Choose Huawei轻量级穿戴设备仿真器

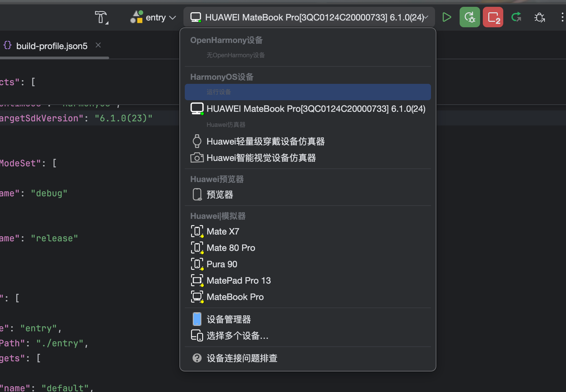tap(308, 141)
